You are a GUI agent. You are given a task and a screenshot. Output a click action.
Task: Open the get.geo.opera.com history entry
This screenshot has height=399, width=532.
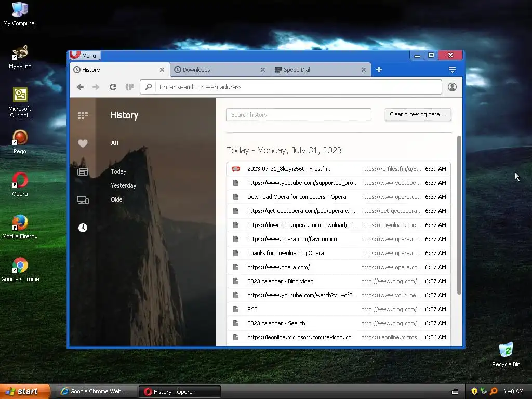click(x=339, y=211)
